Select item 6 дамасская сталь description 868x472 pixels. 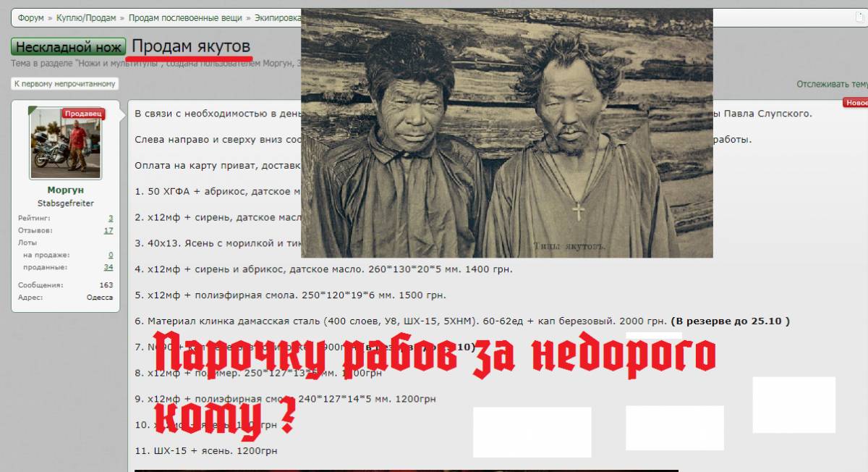(401, 321)
